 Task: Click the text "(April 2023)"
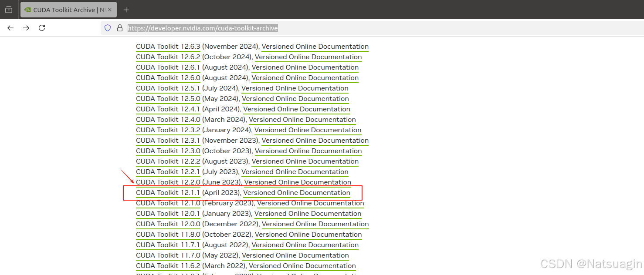(221, 193)
